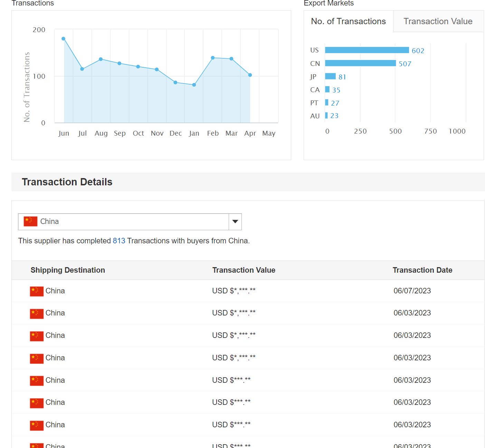Switch to the Transaction Value tab
Viewport: 485px width, 448px height.
(438, 21)
